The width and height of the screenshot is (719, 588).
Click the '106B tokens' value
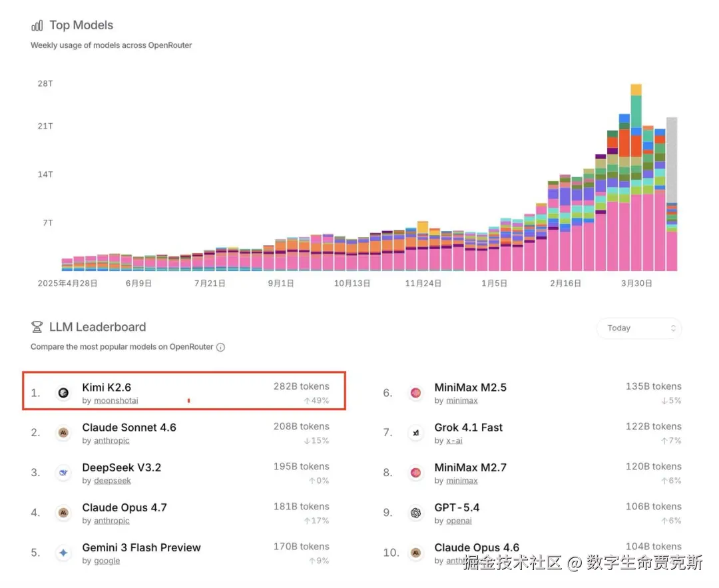pyautogui.click(x=654, y=506)
